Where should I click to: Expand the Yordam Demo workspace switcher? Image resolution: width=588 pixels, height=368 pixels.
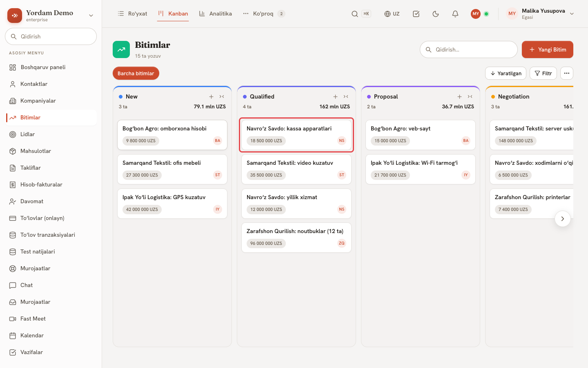point(51,16)
